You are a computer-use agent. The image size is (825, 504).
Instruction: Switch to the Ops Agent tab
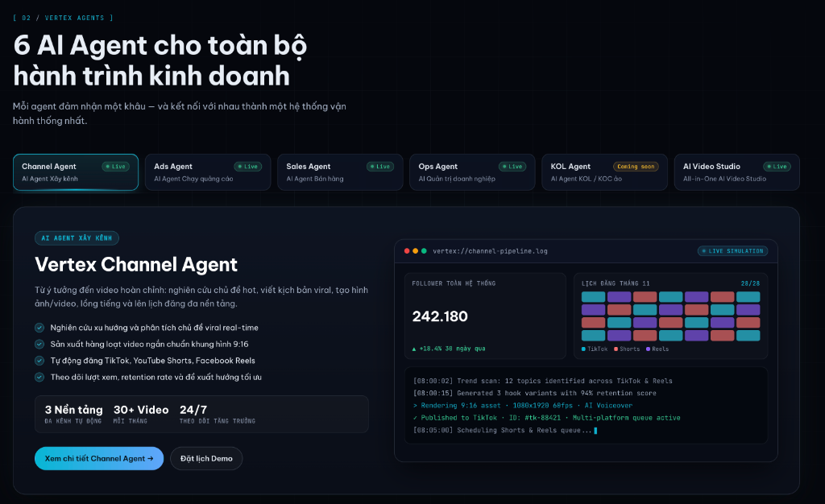click(472, 171)
